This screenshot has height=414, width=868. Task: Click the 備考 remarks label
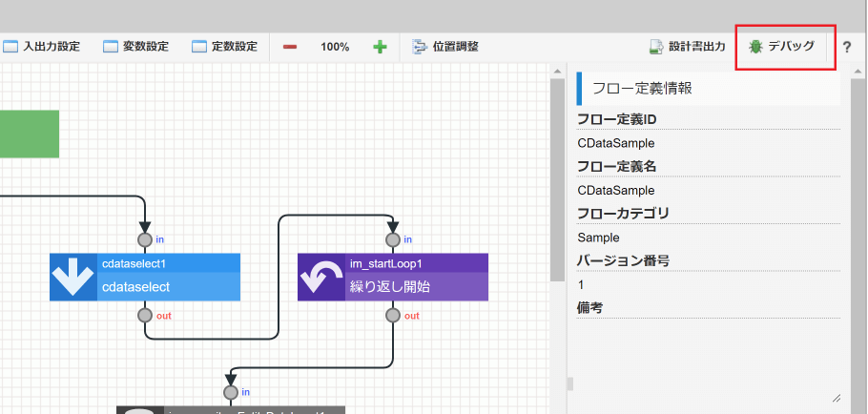590,308
